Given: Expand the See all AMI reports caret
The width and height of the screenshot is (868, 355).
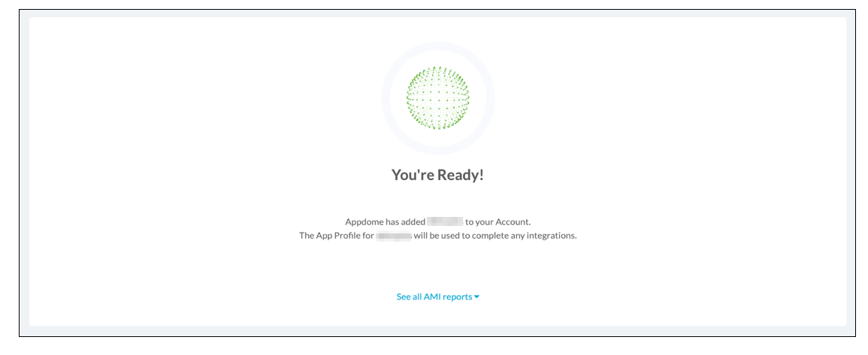Looking at the screenshot, I should point(477,297).
